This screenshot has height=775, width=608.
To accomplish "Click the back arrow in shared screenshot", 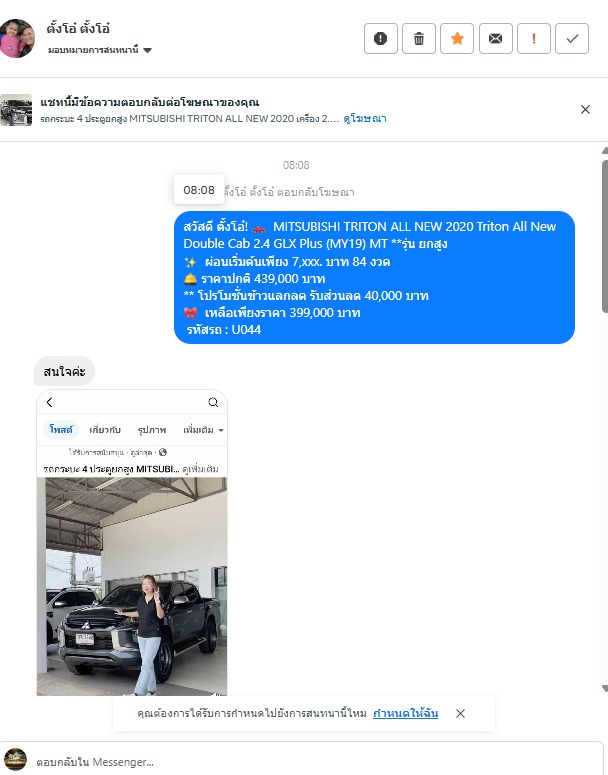I will (49, 402).
